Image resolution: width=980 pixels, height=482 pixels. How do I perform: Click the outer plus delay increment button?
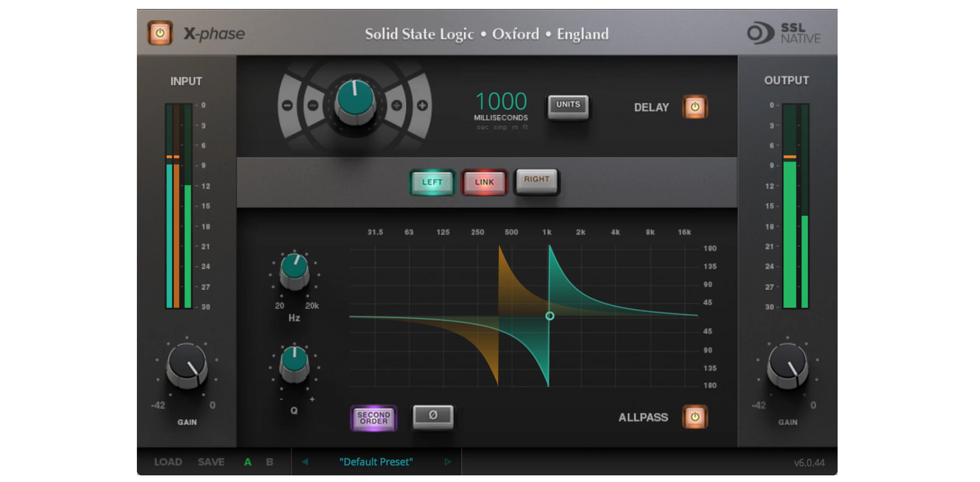click(422, 106)
